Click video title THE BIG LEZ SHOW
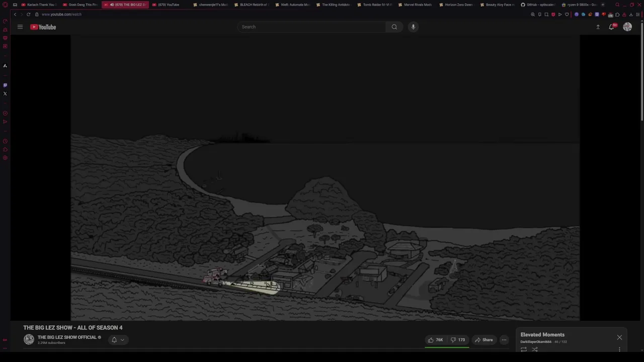This screenshot has width=644, height=362. tap(73, 328)
